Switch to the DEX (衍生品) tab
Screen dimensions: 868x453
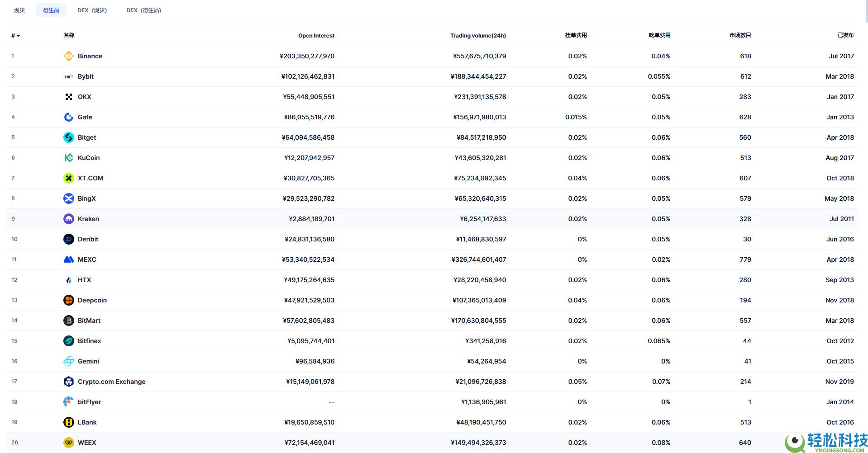(143, 10)
